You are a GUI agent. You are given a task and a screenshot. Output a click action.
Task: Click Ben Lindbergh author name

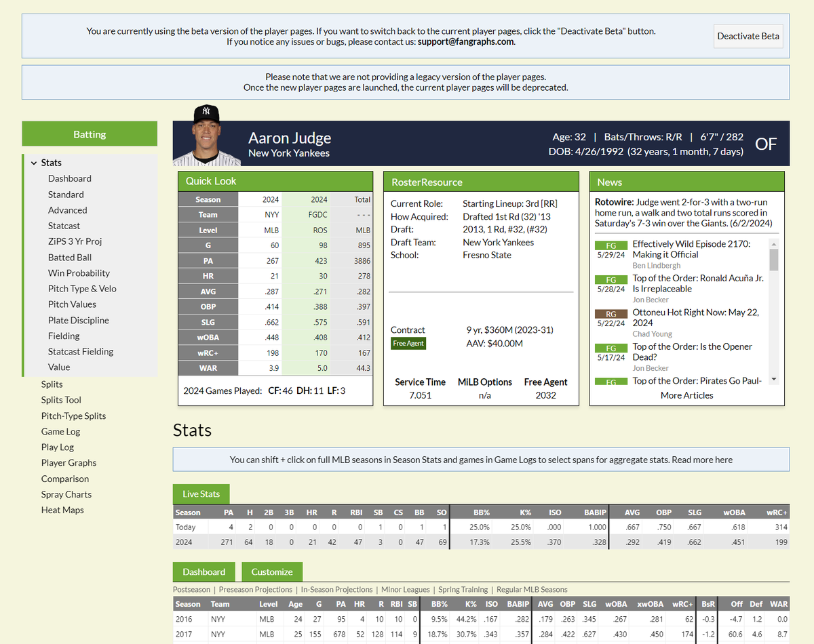point(657,266)
